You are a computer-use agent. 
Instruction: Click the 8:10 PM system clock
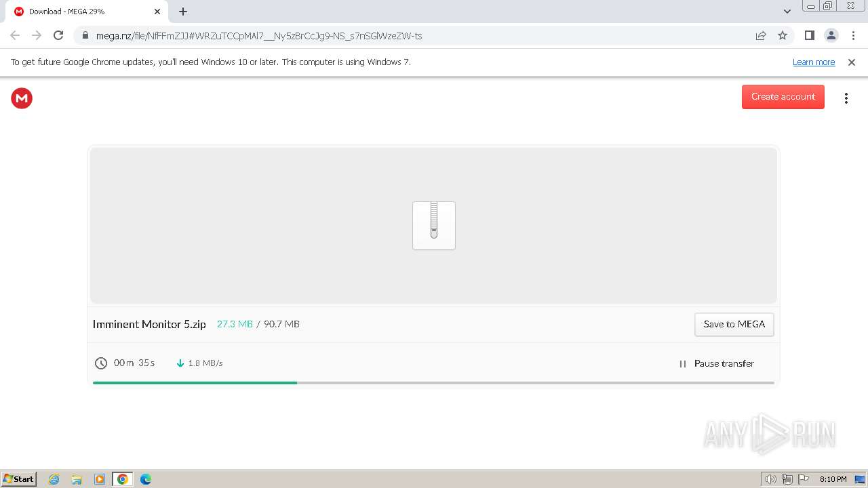833,479
